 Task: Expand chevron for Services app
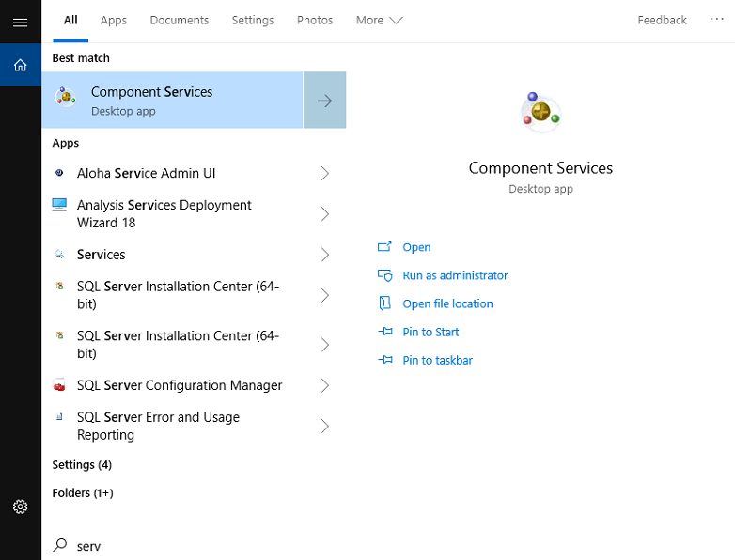pos(325,255)
